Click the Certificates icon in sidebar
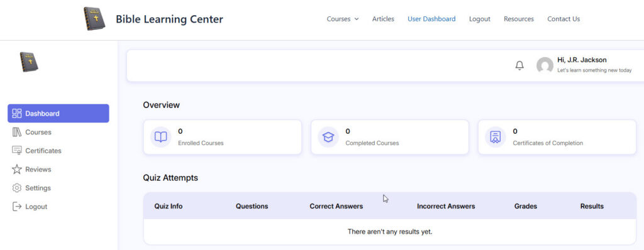The image size is (644, 250). click(17, 151)
